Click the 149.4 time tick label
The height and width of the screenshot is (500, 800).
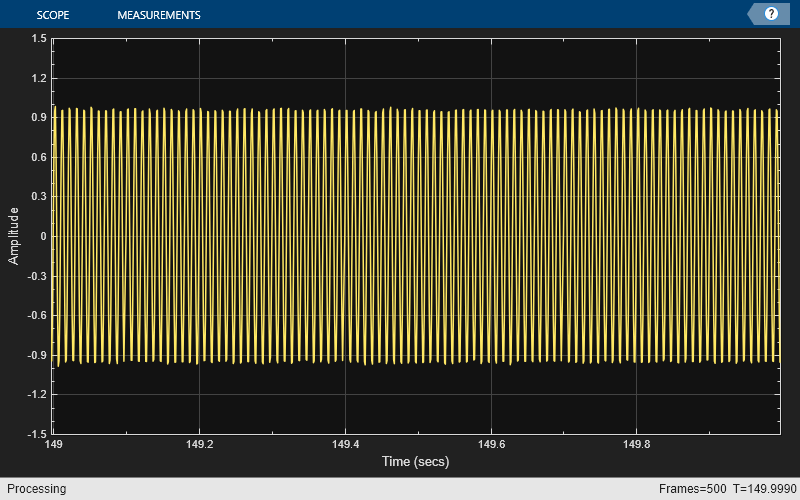pyautogui.click(x=345, y=444)
